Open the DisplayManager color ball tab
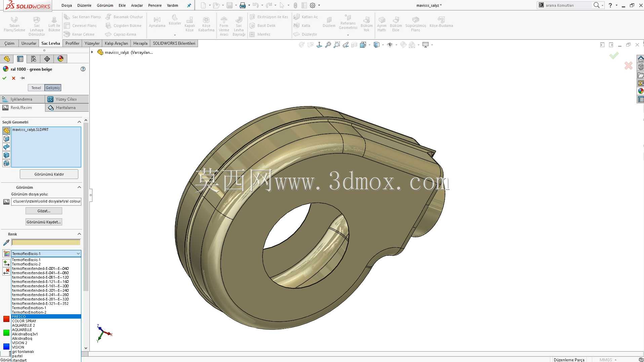Screen dimensions: 644x362 click(61, 59)
